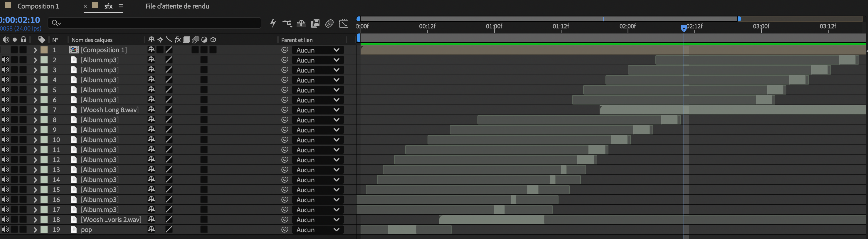Click label color swatch of layer 1
This screenshot has width=868, height=239.
tap(44, 50)
